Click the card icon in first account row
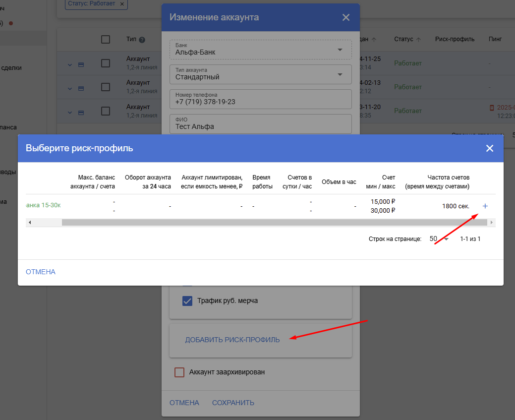This screenshot has width=515, height=420. [x=81, y=64]
